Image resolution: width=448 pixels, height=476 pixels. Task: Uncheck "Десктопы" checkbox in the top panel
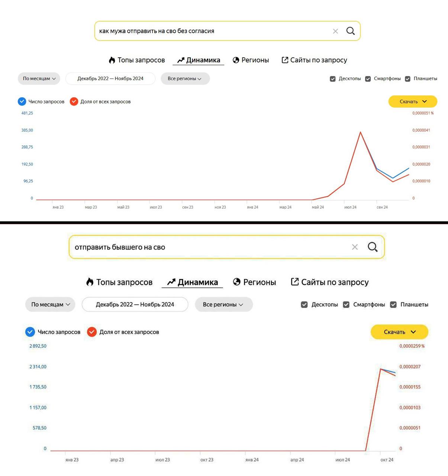[x=333, y=79]
